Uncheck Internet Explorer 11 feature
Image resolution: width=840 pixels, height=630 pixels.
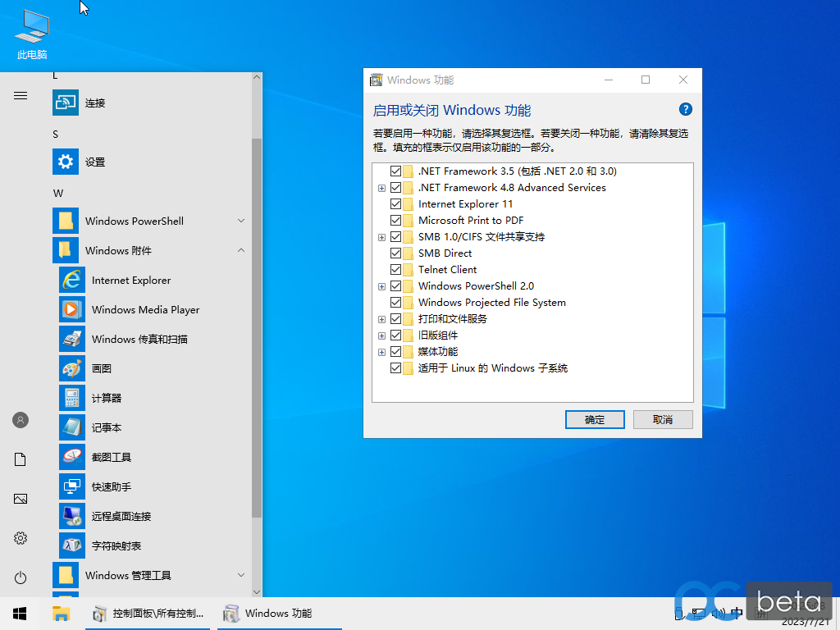click(396, 204)
